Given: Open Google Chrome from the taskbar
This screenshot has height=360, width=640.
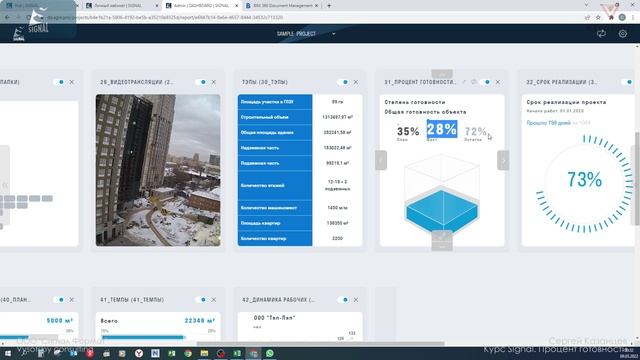Looking at the screenshot, I should pyautogui.click(x=188, y=353).
